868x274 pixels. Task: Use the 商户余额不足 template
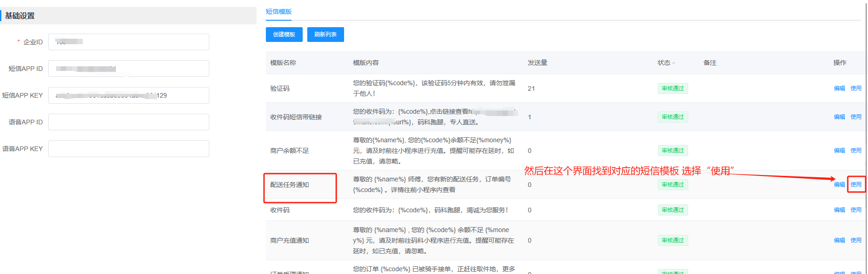pyautogui.click(x=856, y=151)
